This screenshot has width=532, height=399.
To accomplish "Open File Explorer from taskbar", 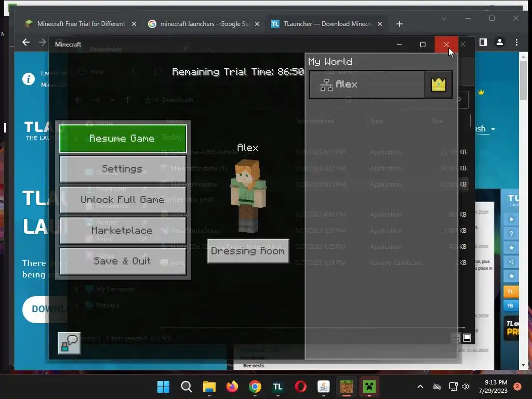I will (209, 387).
